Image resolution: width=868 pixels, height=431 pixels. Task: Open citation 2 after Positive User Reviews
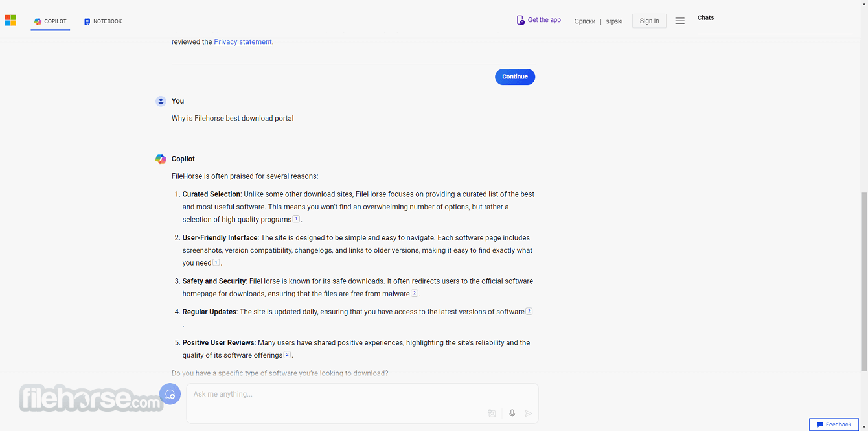tap(287, 355)
